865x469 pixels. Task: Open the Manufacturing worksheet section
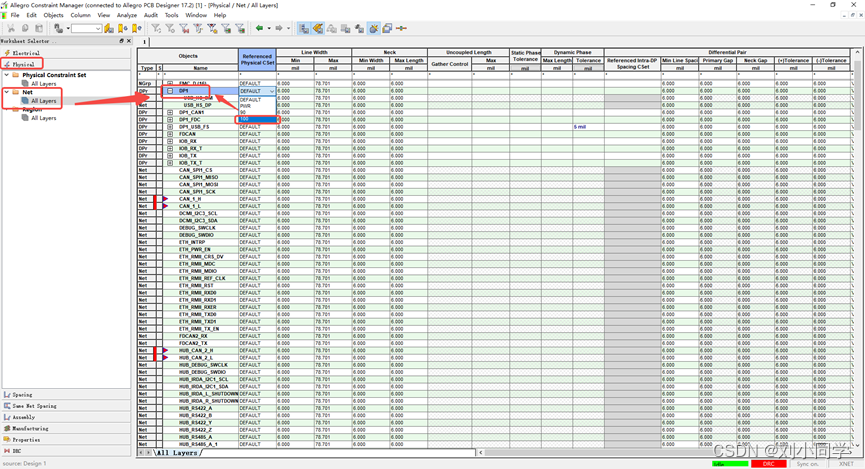click(30, 428)
